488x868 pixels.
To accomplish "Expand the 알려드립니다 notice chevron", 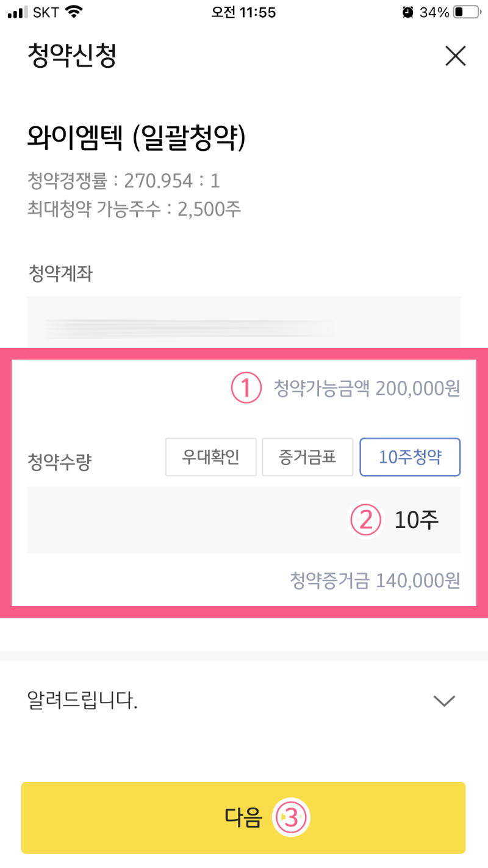I will [443, 701].
